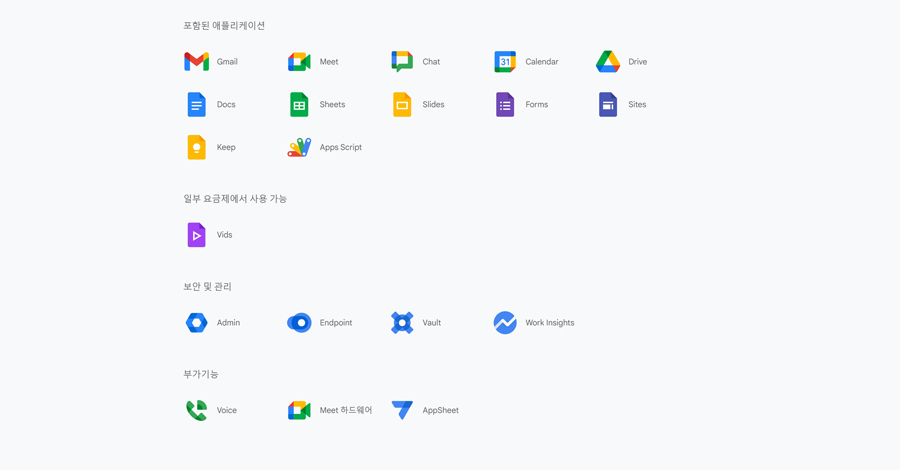Click the Calendar label
The height and width of the screenshot is (470, 900).
(x=542, y=61)
